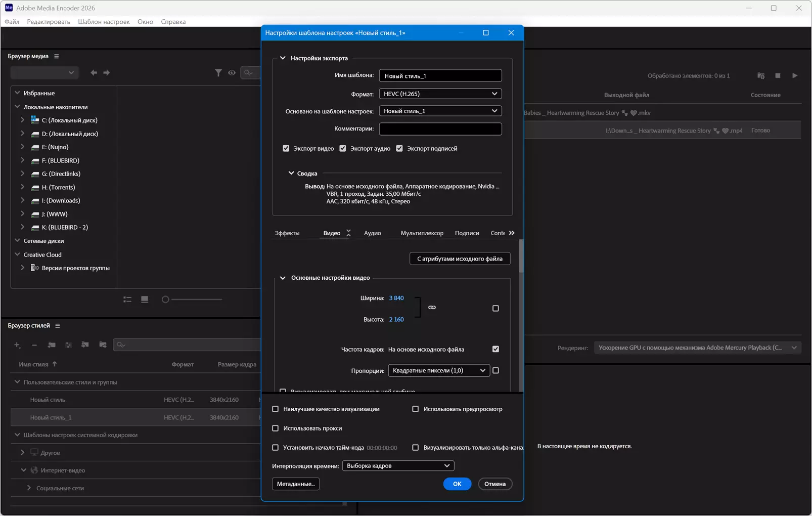Open the Интерполяция времени dropdown

[398, 465]
